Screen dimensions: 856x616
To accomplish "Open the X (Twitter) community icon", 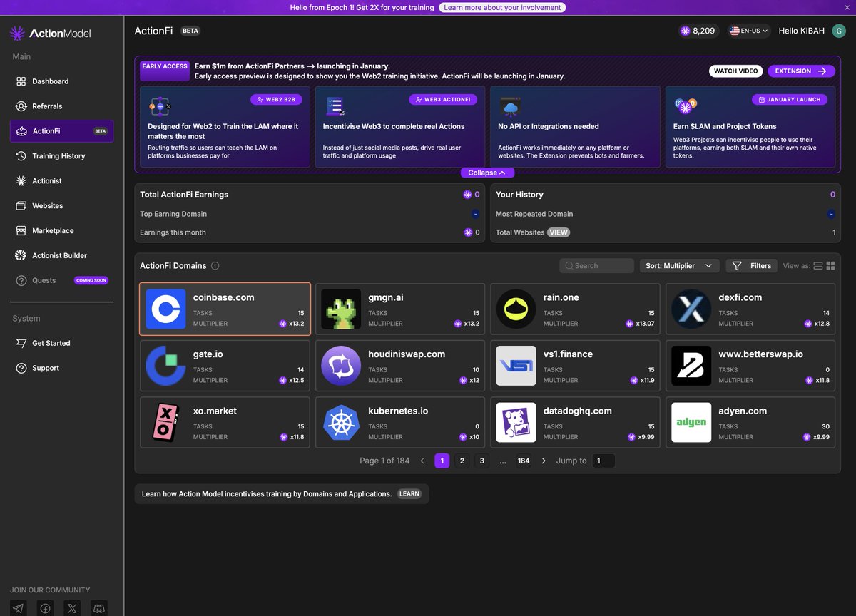I will 72,608.
